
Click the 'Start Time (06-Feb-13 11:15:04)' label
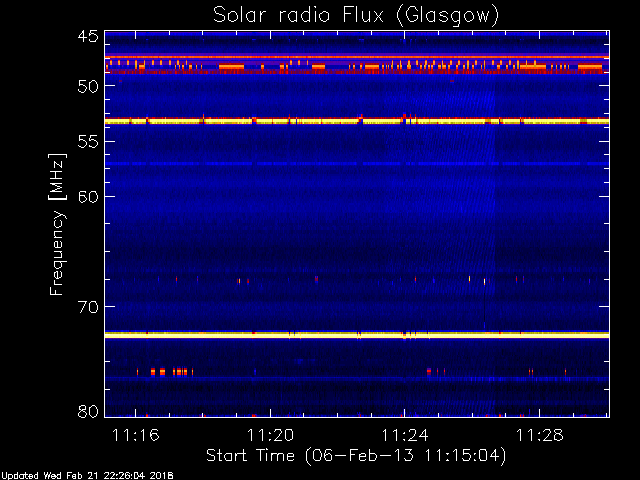[x=356, y=456]
